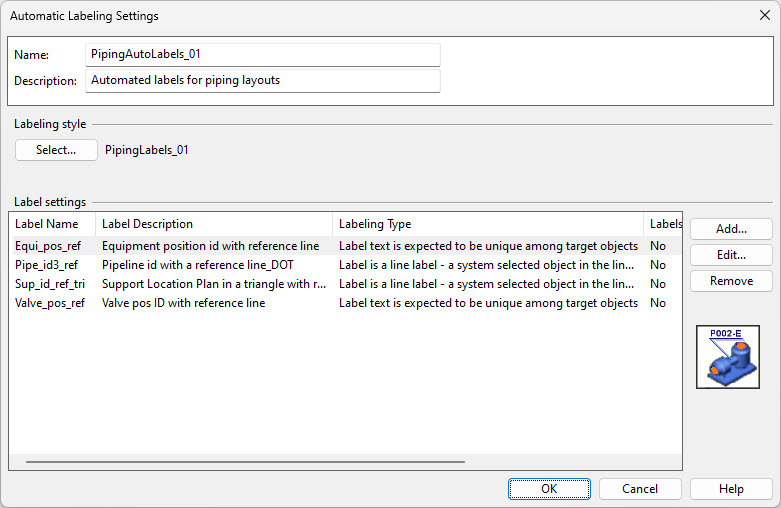Edit the selected label setting
Screen dimensions: 781x508
click(x=731, y=255)
